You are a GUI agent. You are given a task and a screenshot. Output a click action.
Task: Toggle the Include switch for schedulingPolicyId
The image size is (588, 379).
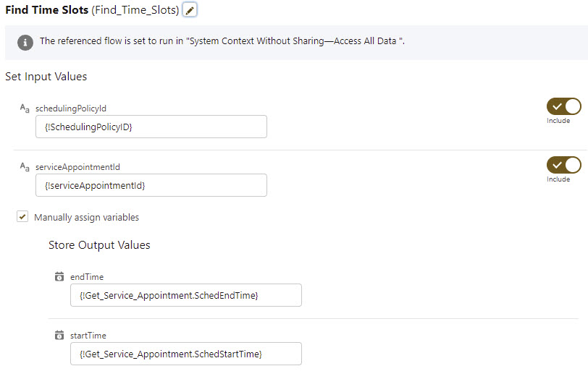tap(563, 106)
